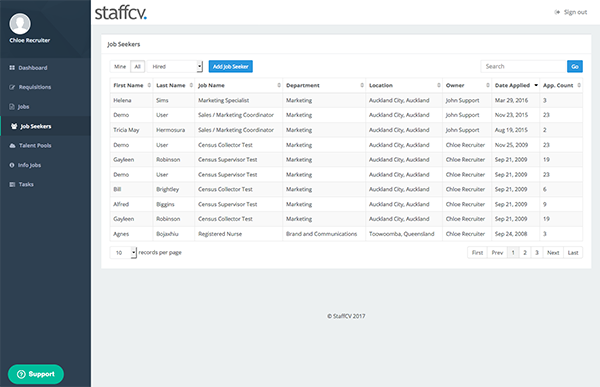Click the Talent Pools cloud icon
Viewport: 600px width, 387px height.
(x=12, y=145)
